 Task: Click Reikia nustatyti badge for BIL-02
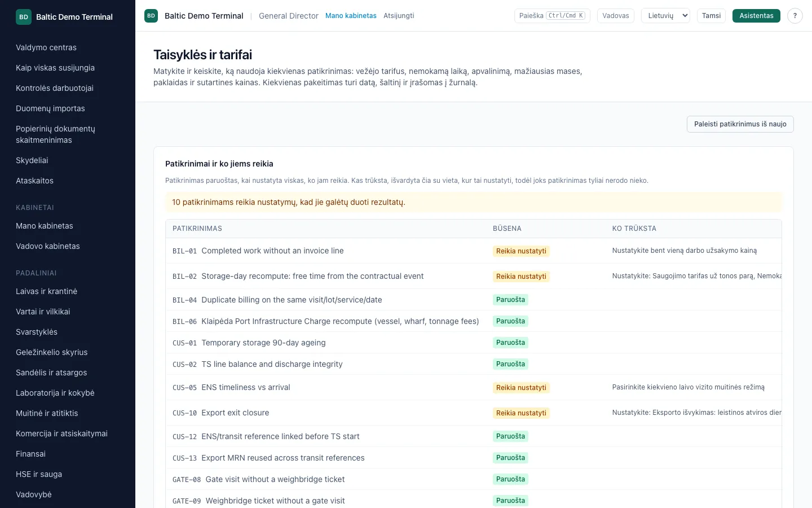(x=521, y=277)
